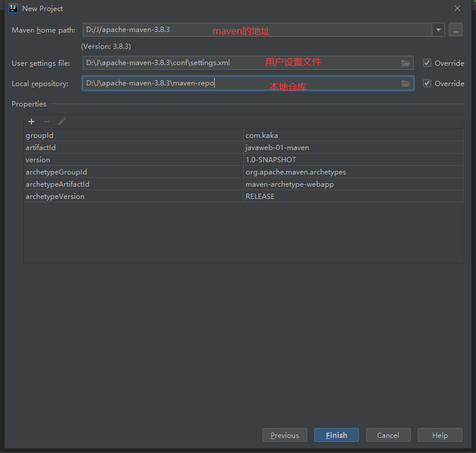Go back with the Previous button

(x=285, y=435)
